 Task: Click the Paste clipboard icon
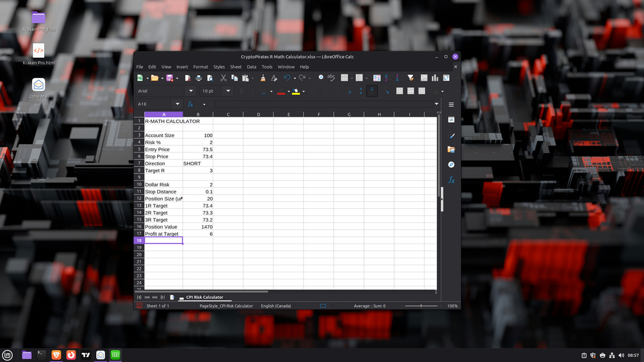(245, 78)
